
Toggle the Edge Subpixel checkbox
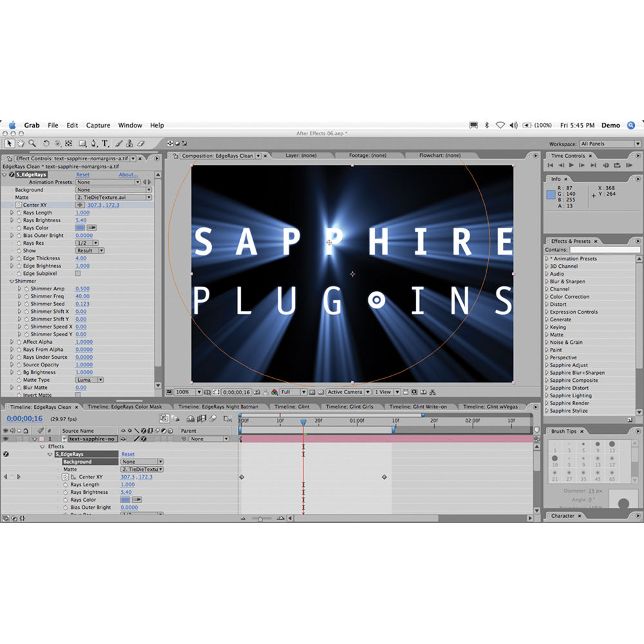pyautogui.click(x=78, y=274)
